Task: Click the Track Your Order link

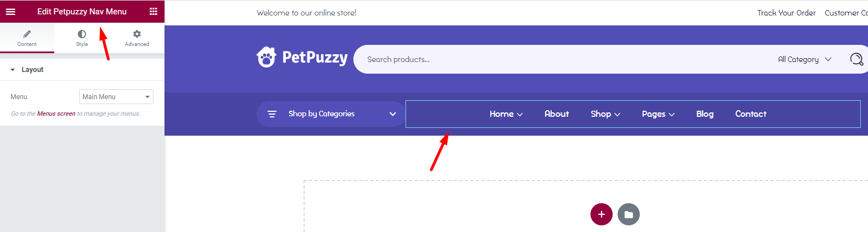Action: click(x=787, y=13)
